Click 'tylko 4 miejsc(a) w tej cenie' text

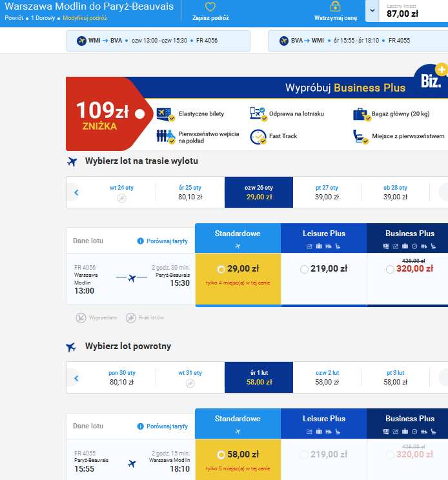click(x=238, y=283)
